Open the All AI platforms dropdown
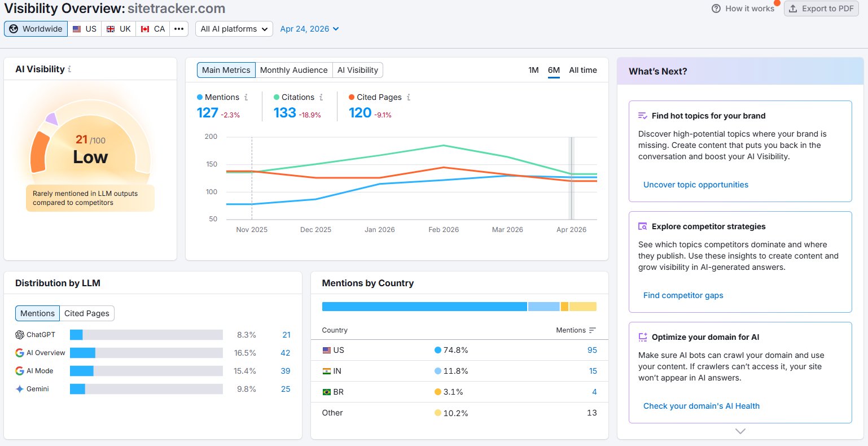The image size is (868, 446). (x=234, y=29)
